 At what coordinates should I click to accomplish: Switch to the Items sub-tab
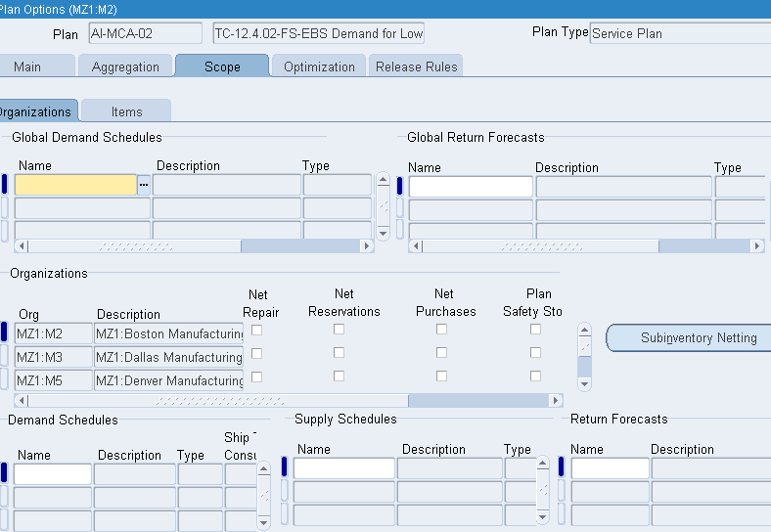click(x=126, y=111)
